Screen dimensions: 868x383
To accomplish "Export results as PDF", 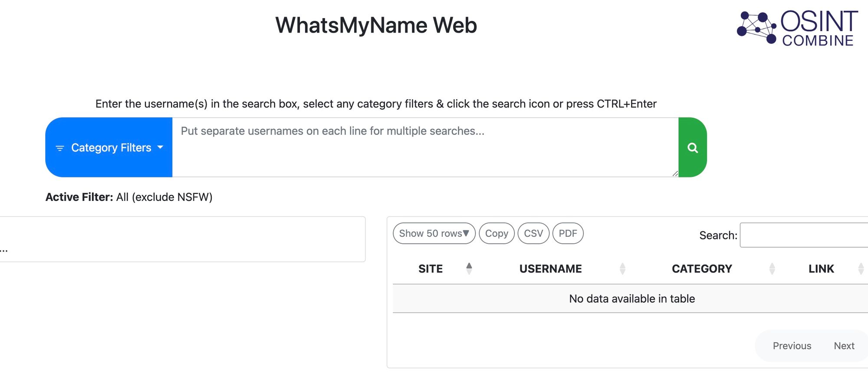I will tap(568, 233).
